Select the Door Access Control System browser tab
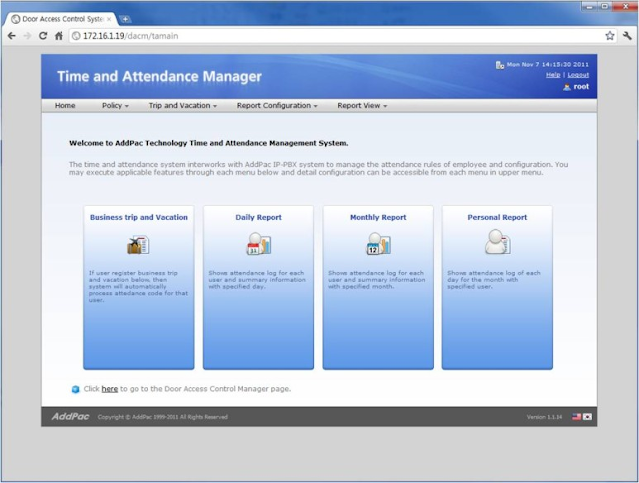The image size is (639, 483). tap(61, 19)
